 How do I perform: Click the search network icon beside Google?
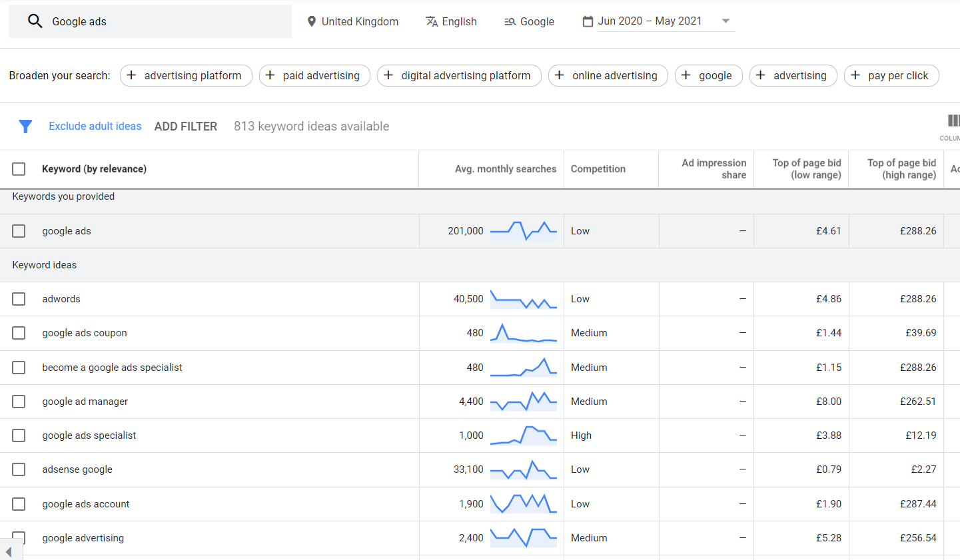[510, 22]
